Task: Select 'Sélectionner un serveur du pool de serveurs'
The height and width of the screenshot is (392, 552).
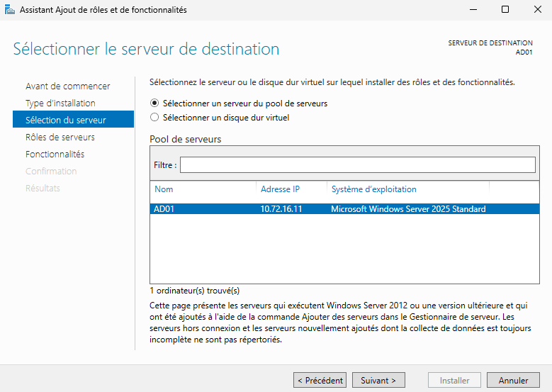Action: pyautogui.click(x=155, y=103)
